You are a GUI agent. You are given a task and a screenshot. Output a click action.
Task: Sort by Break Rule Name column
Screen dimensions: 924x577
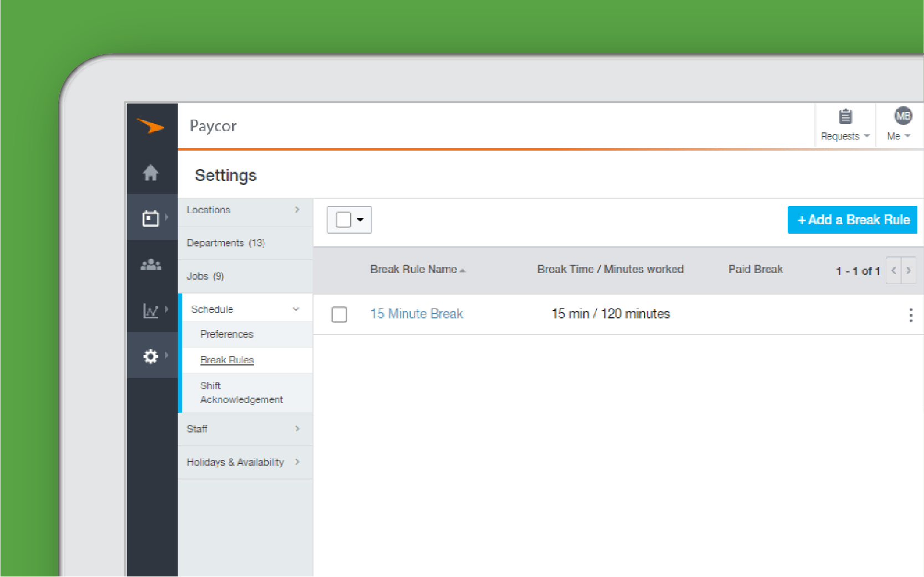pos(418,269)
